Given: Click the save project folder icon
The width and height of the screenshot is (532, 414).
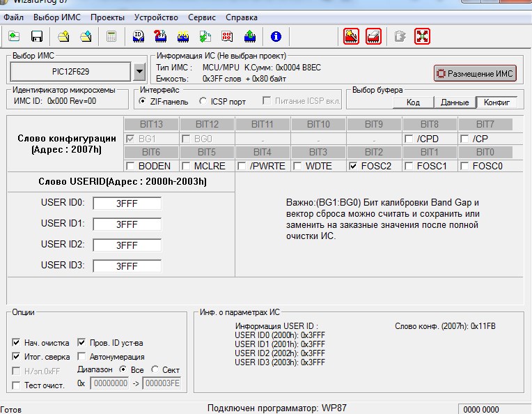Looking at the screenshot, I should point(86,36).
